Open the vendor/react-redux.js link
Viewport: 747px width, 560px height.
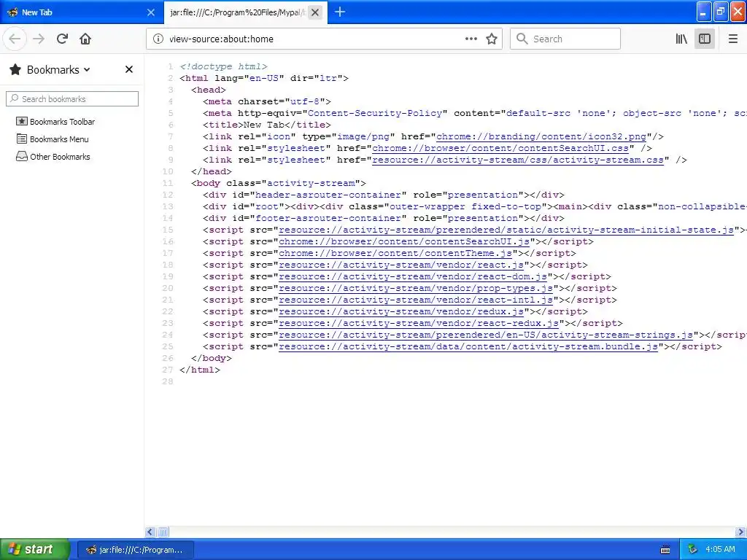419,323
